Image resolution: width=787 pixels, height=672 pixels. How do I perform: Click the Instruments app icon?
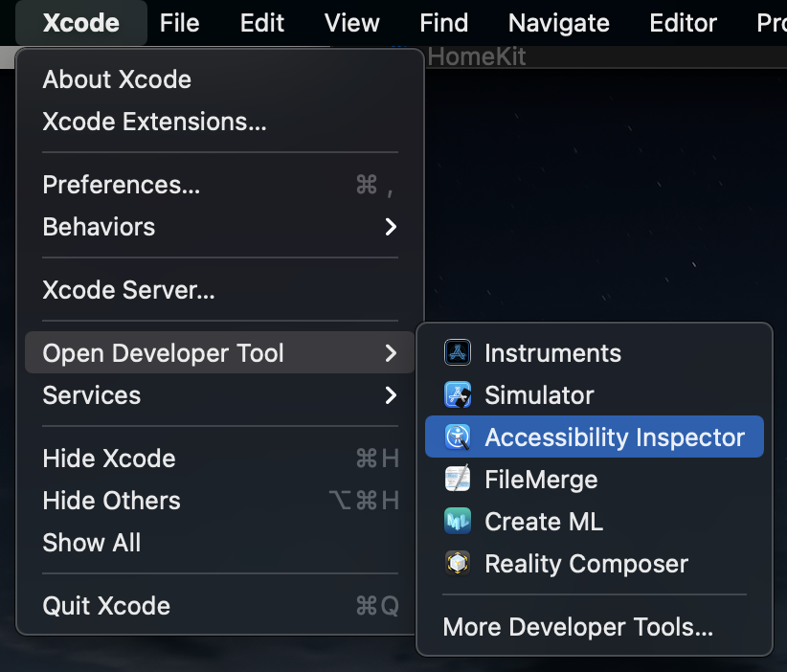(x=458, y=353)
